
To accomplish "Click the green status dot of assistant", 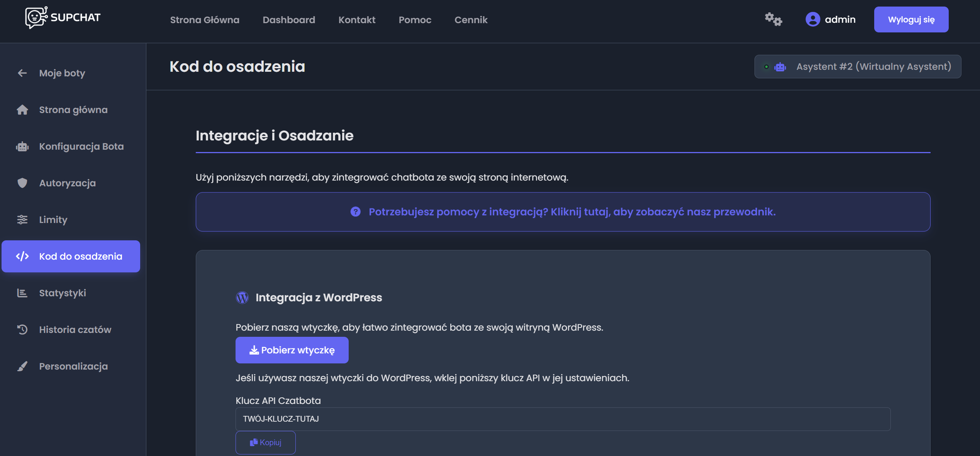I will [x=766, y=67].
